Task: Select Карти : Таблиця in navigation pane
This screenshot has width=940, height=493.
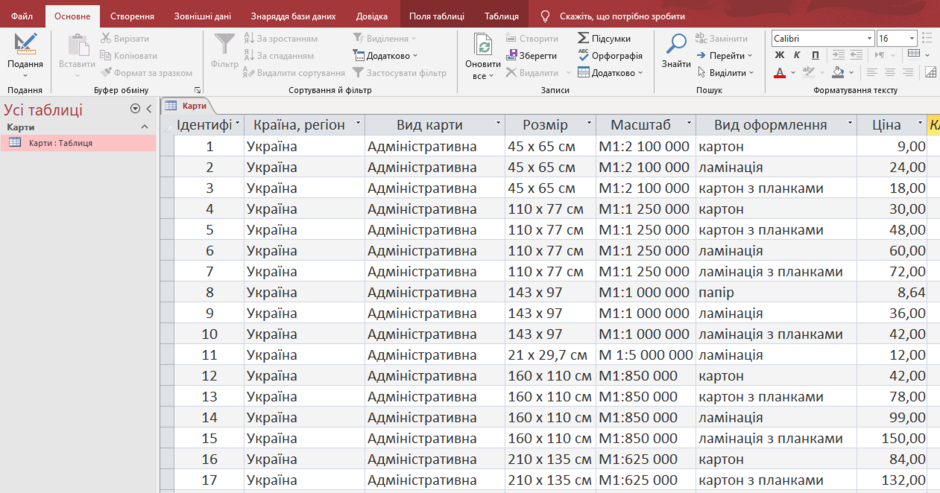Action: coord(79,143)
